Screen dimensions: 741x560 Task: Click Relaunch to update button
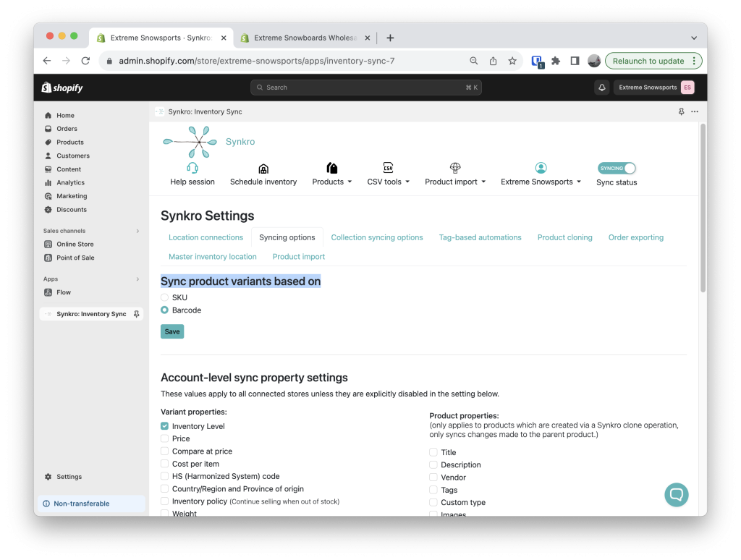pyautogui.click(x=648, y=61)
